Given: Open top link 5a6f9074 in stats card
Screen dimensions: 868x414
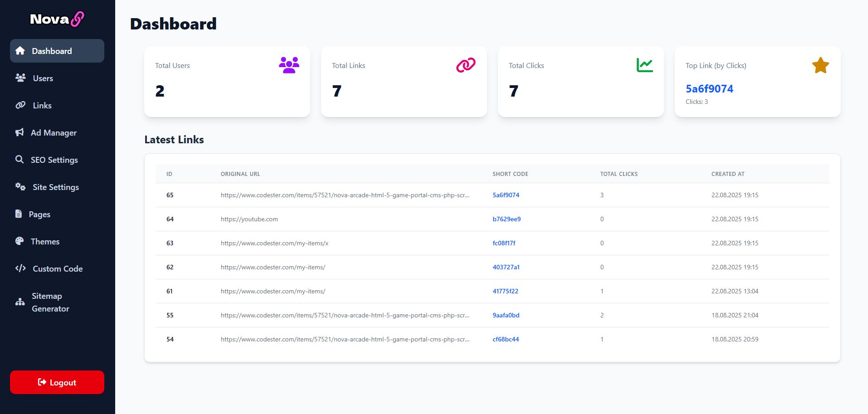Looking at the screenshot, I should pos(709,89).
